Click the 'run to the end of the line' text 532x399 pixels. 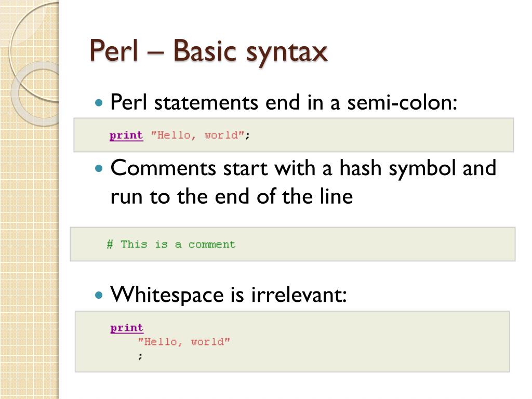[232, 196]
